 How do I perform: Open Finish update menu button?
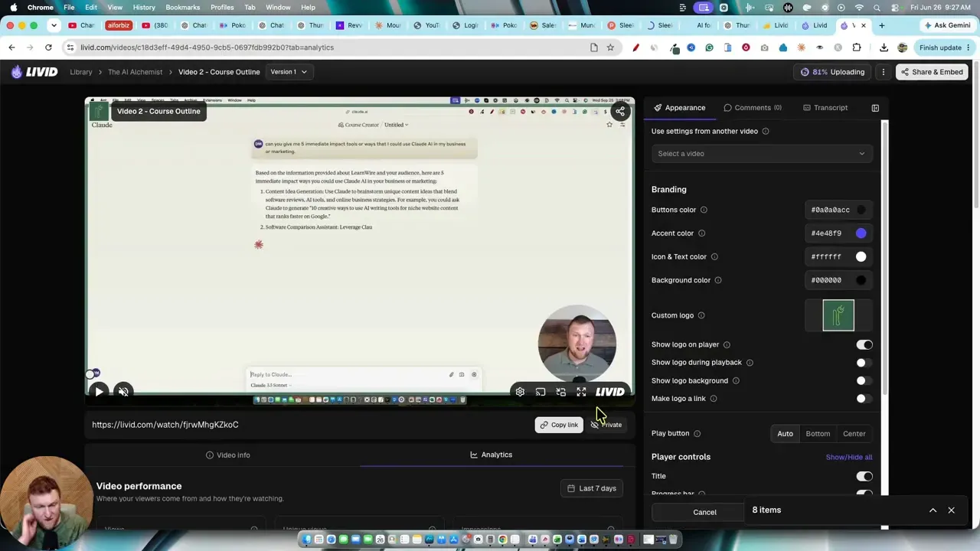945,47
